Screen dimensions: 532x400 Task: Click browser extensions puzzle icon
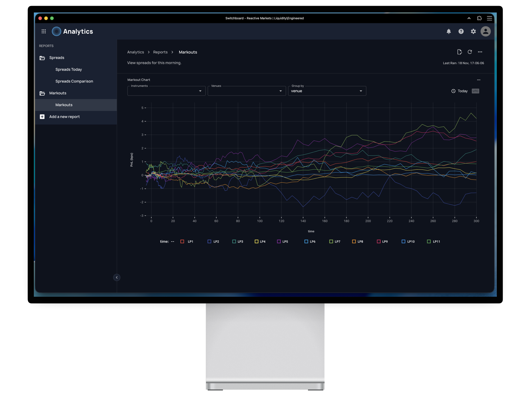click(479, 18)
